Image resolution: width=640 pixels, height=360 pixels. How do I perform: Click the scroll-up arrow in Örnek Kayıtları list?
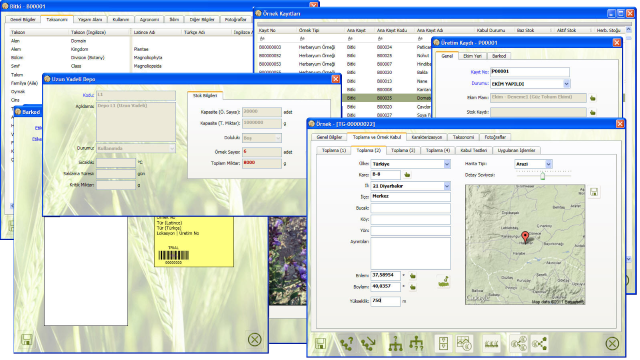[629, 30]
